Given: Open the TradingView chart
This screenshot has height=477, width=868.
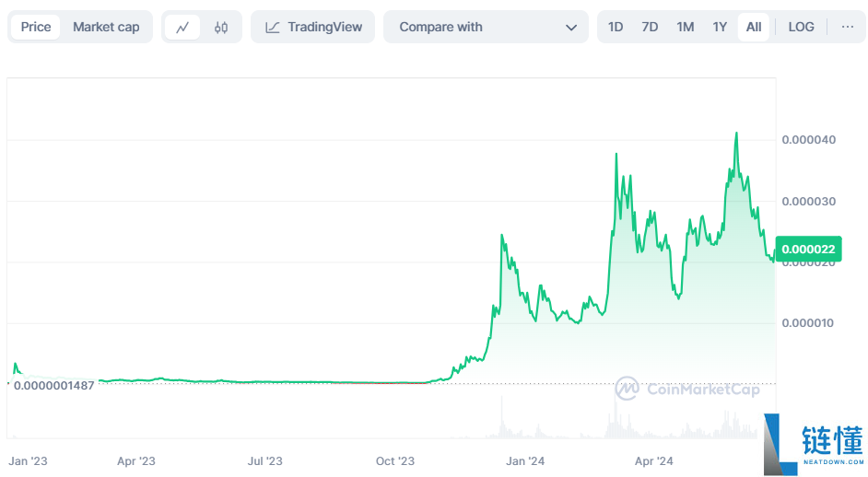Looking at the screenshot, I should point(312,27).
